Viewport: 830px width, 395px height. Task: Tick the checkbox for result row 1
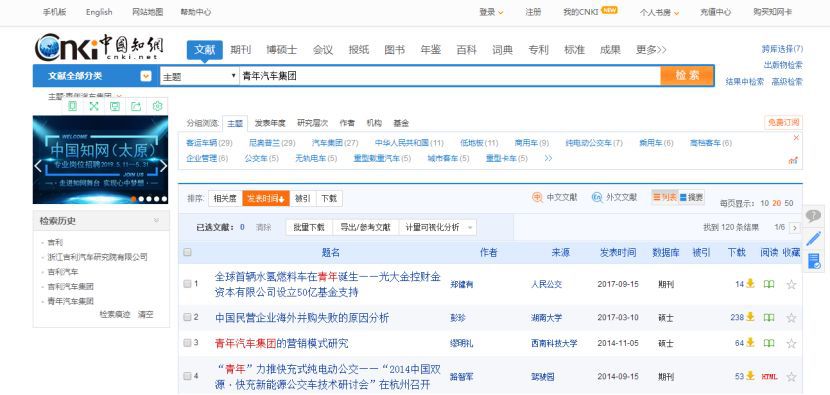pyautogui.click(x=187, y=284)
